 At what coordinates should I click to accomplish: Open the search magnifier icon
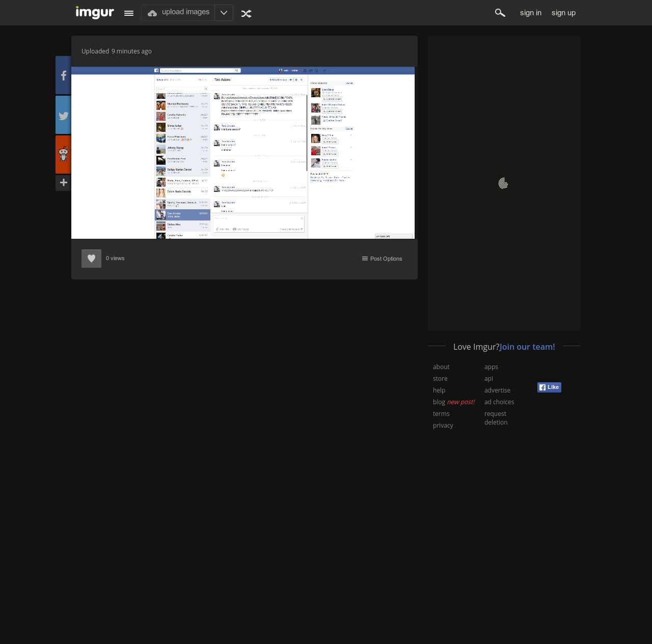click(x=500, y=13)
